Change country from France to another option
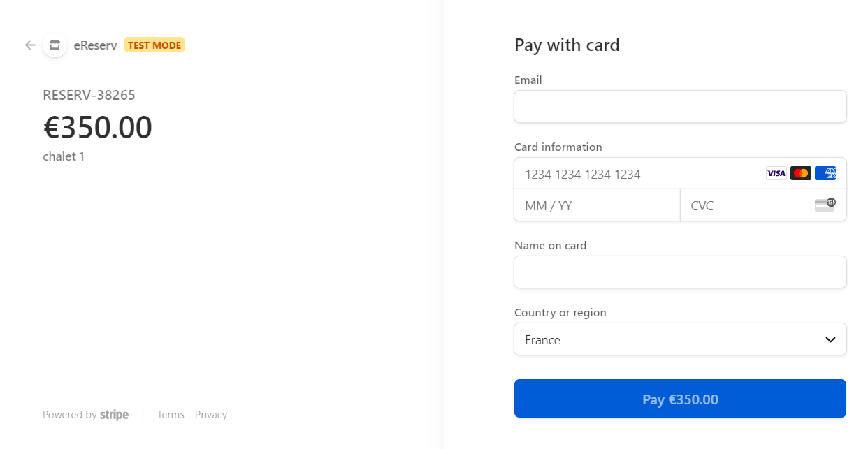 (680, 339)
